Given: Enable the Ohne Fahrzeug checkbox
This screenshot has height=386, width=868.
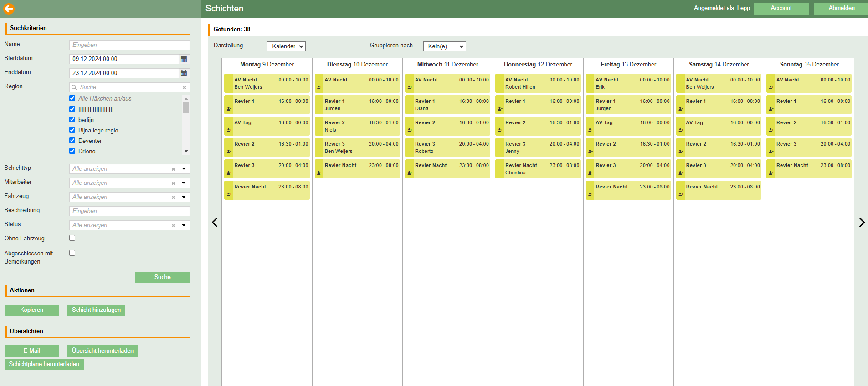Looking at the screenshot, I should tap(72, 238).
